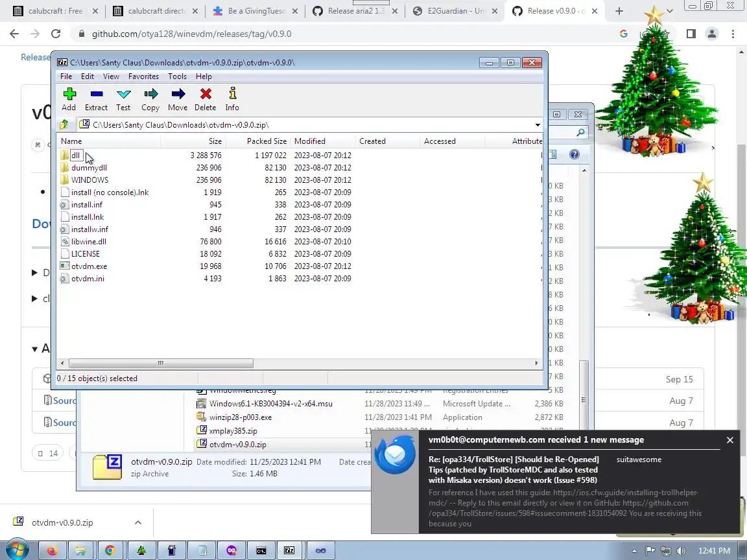Open the Tools menu
Image resolution: width=747 pixels, height=560 pixels.
click(x=177, y=76)
